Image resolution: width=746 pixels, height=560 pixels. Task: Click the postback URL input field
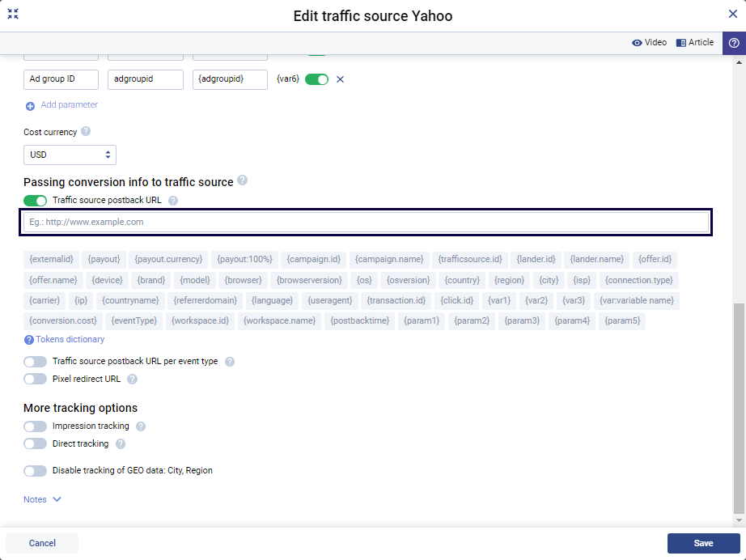pos(366,222)
